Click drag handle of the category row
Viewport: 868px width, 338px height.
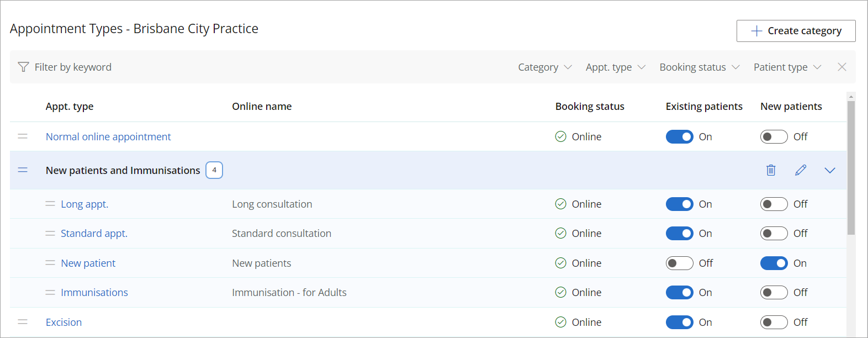(x=23, y=170)
